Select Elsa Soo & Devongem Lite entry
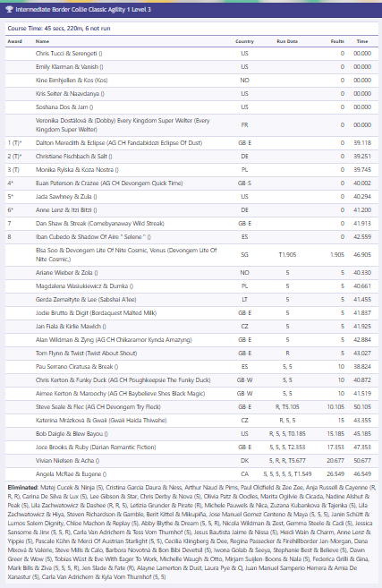Screen dimensions: 382x588 [x=191, y=255]
